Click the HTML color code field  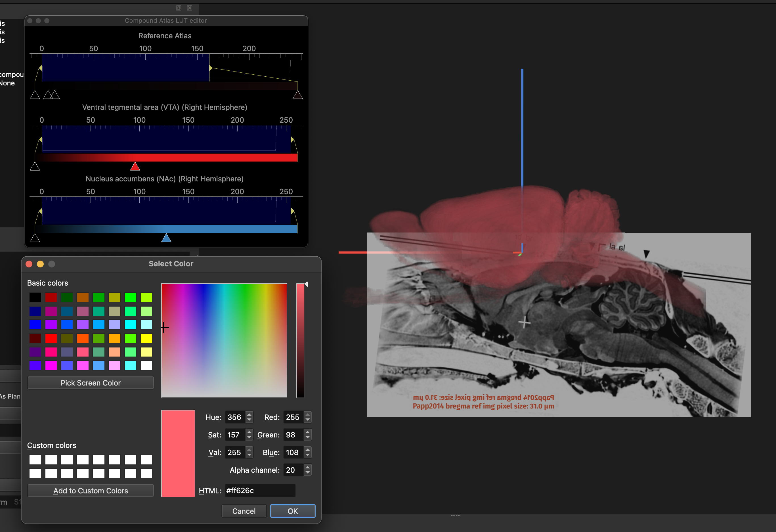pyautogui.click(x=260, y=491)
